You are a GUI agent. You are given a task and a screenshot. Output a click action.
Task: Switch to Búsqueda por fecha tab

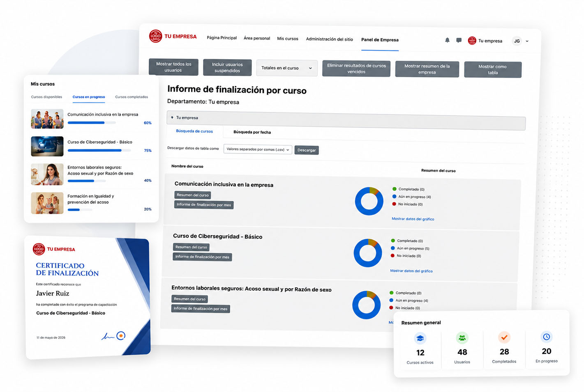[x=252, y=132]
